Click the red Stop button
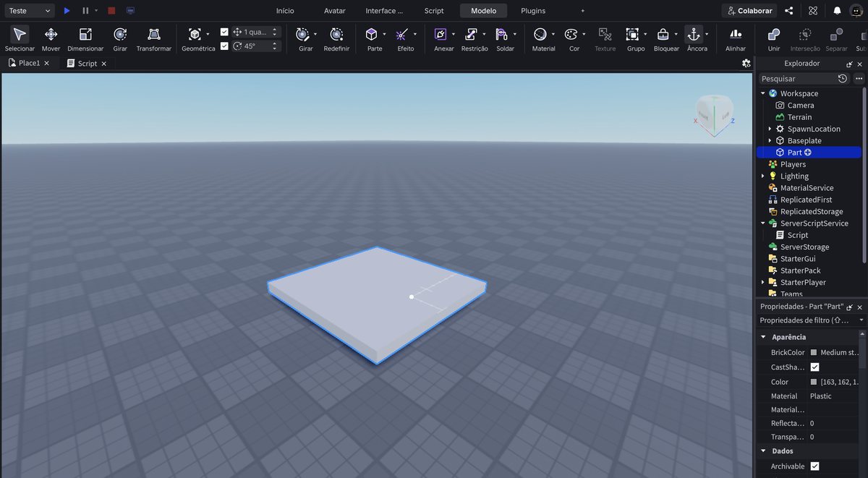Viewport: 868px width, 478px height. (111, 11)
